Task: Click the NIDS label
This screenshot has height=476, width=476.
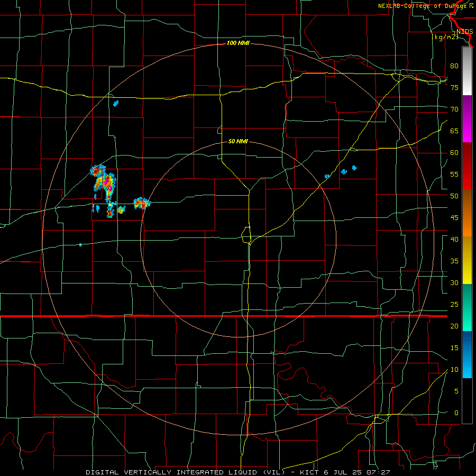Action: [x=464, y=32]
